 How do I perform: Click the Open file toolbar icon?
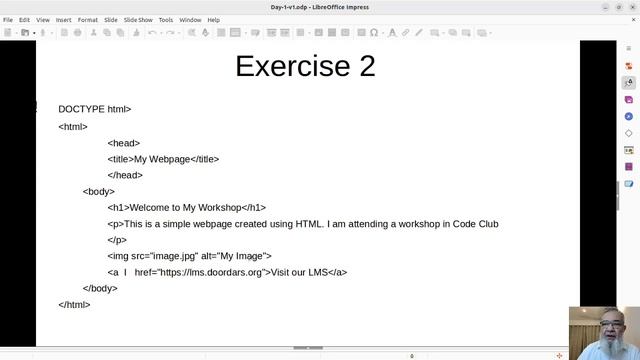(x=25, y=33)
